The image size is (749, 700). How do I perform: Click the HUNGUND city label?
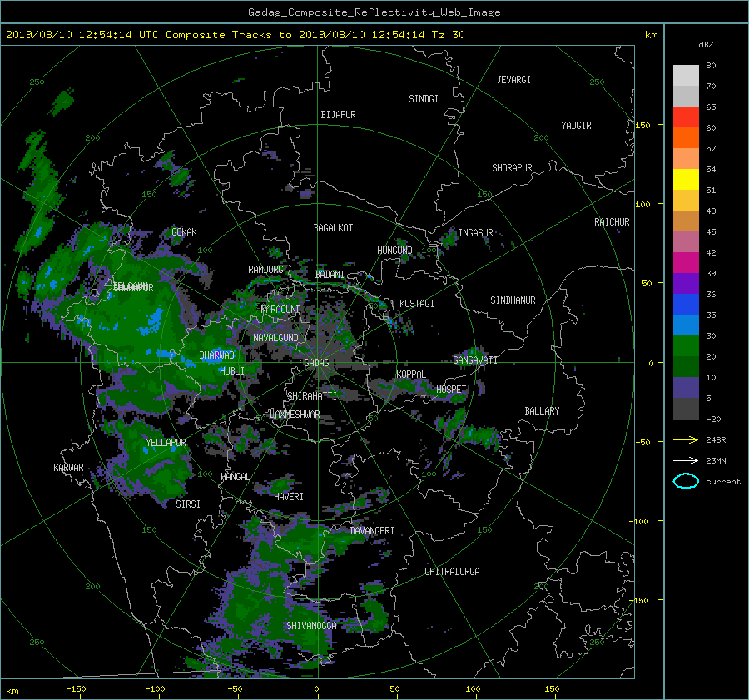[394, 251]
